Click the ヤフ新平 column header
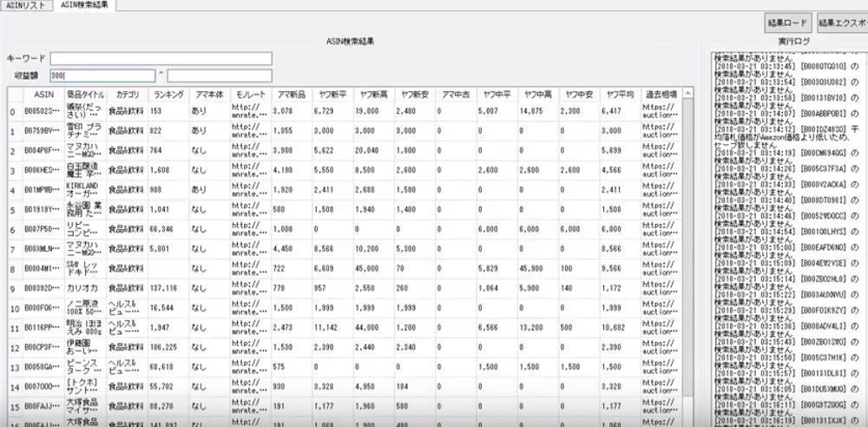Viewport: 868px width, 427px height. pos(332,94)
